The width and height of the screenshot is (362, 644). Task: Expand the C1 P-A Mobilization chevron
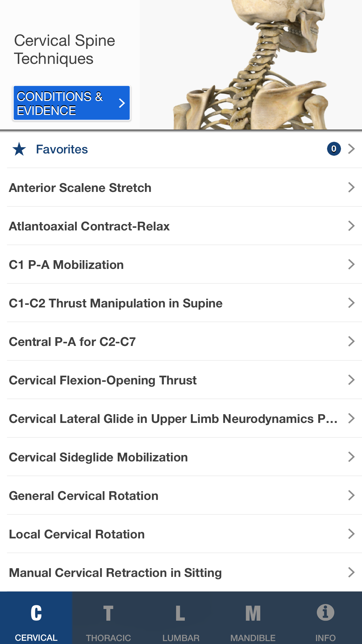tap(352, 264)
